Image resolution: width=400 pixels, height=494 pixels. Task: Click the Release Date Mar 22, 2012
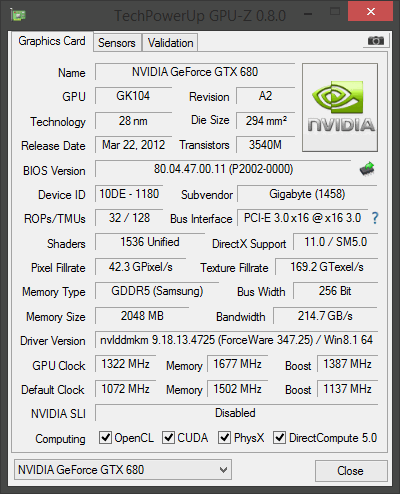133,145
